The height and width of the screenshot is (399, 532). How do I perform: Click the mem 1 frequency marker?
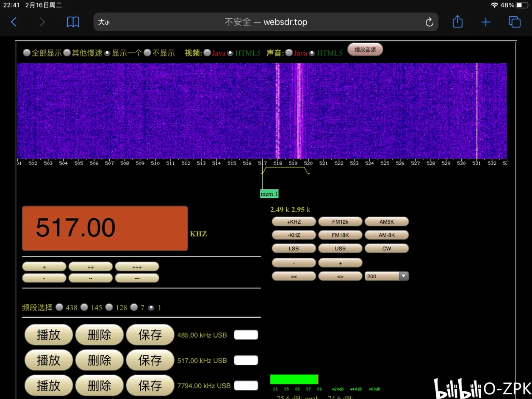[269, 194]
